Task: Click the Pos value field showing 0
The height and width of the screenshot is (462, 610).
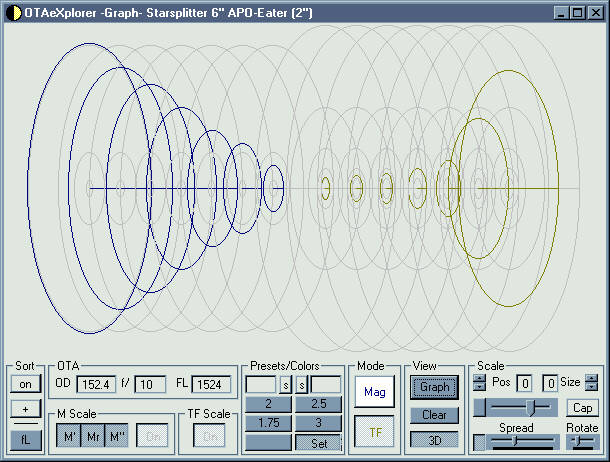Action: click(x=524, y=383)
